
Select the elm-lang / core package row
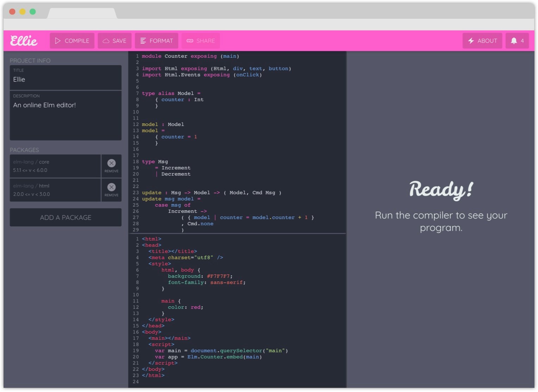55,166
